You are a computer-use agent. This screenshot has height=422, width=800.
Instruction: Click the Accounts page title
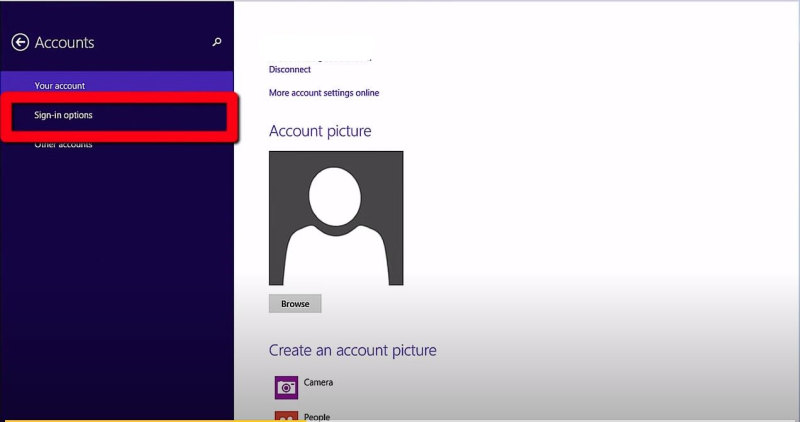[64, 43]
